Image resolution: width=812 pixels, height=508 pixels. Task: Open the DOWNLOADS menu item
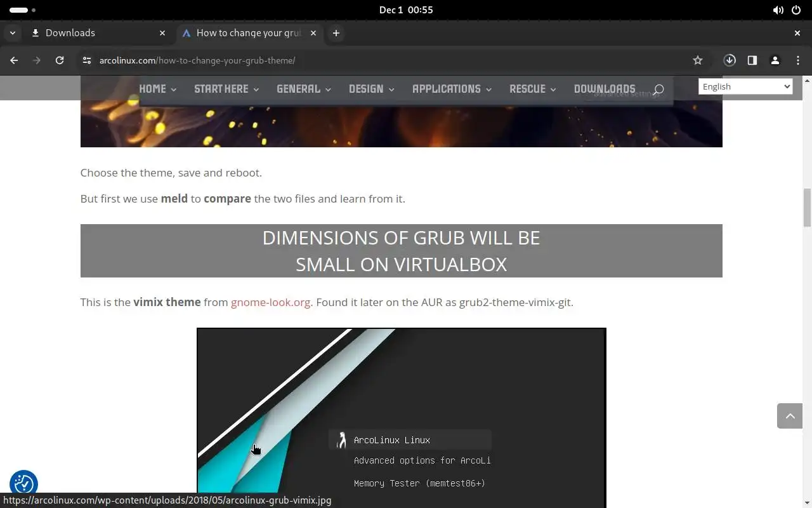coord(605,89)
